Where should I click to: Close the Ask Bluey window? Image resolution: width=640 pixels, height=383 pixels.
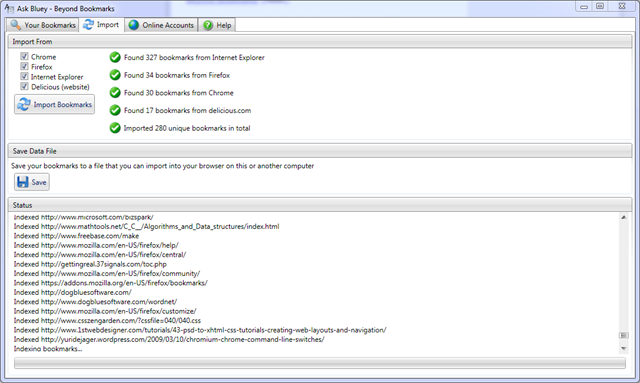click(622, 6)
